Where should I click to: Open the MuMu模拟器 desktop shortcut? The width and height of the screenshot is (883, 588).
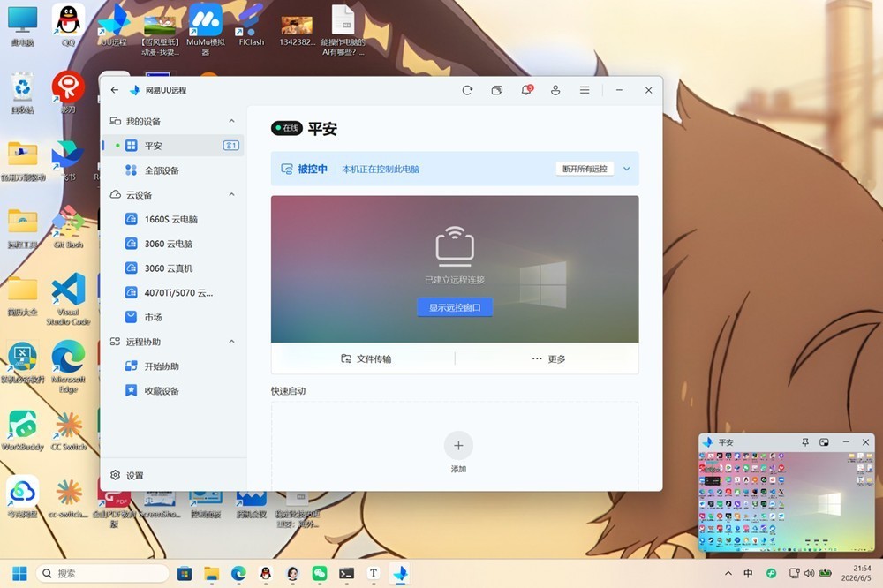click(x=206, y=28)
